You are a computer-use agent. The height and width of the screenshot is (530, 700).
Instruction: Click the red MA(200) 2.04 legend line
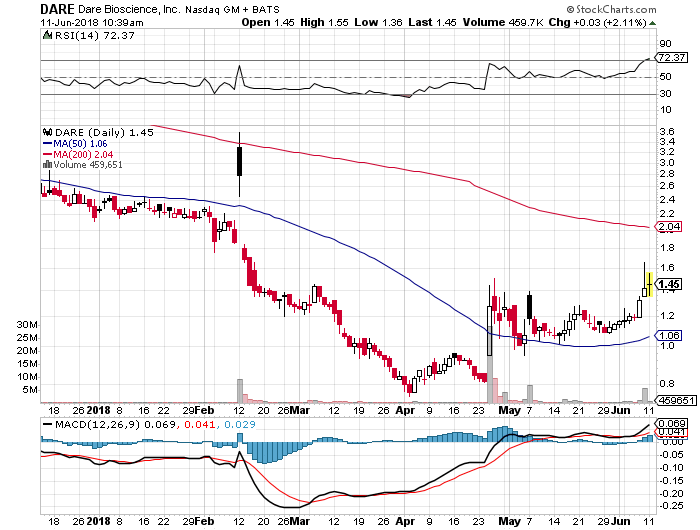click(x=78, y=154)
